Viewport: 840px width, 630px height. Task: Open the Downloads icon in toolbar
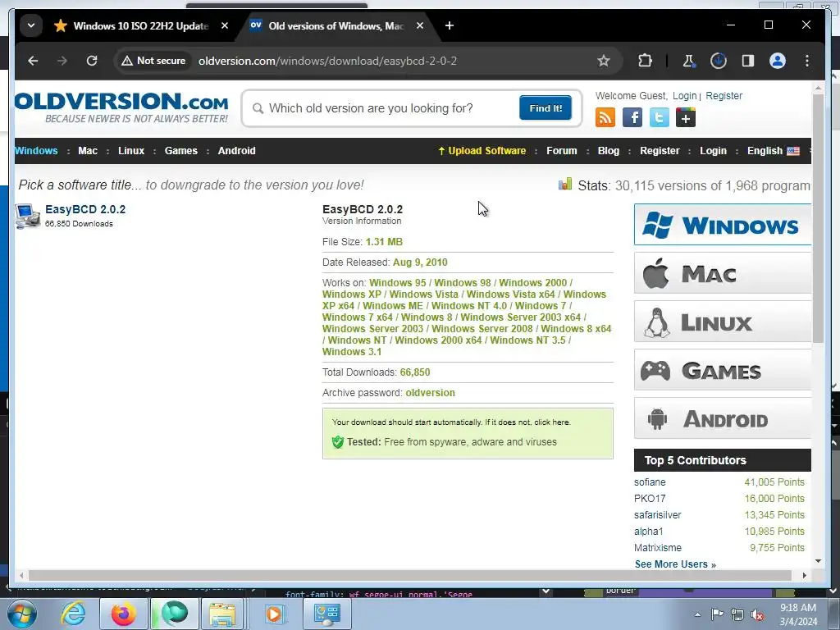pos(719,61)
